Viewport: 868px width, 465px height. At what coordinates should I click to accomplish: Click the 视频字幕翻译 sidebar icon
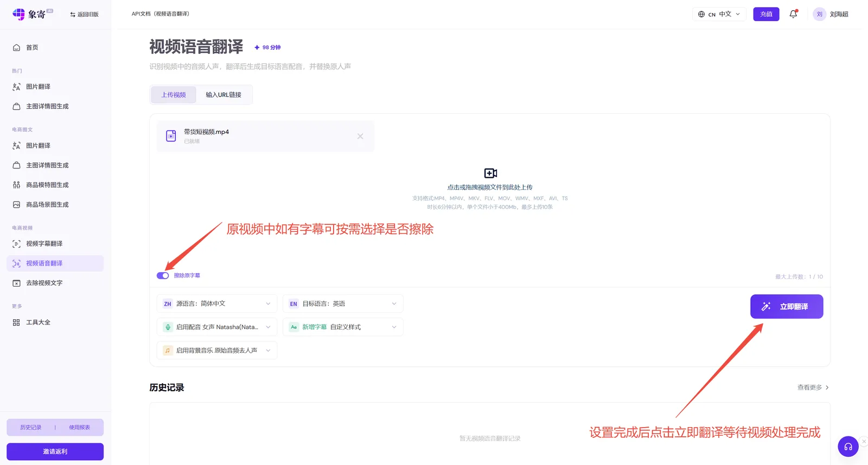[x=16, y=244]
